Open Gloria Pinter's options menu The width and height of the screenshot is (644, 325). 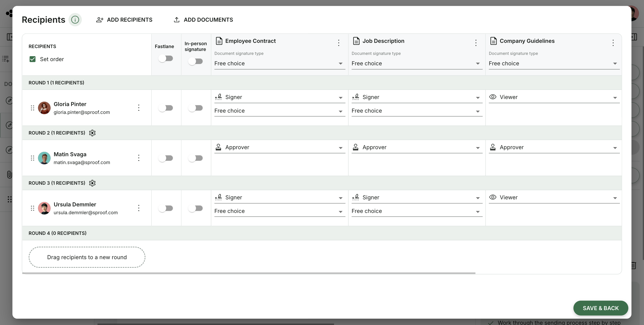[x=139, y=108]
